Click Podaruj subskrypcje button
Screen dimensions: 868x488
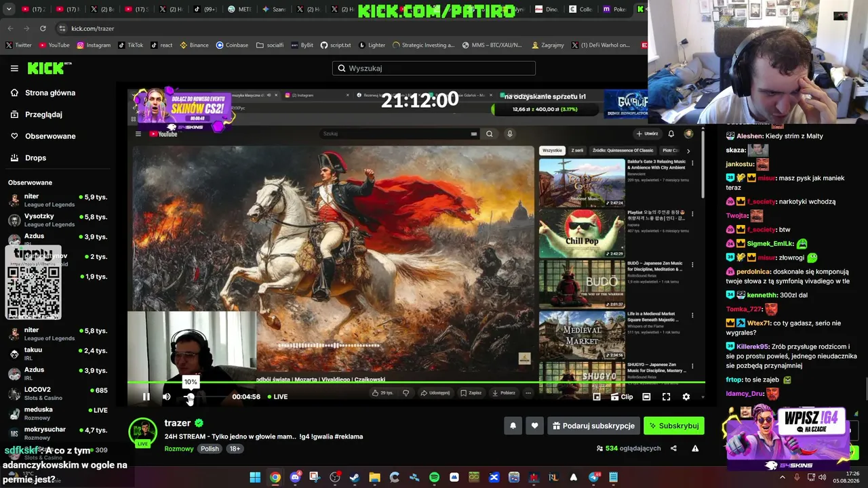[593, 426]
